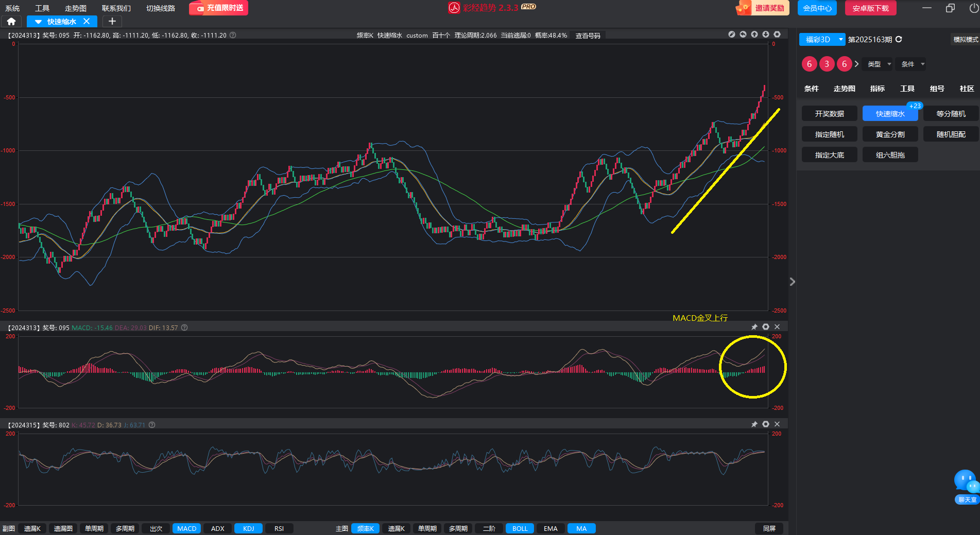980x535 pixels.
Task: Click the 邀请奖励 button
Action: 763,8
